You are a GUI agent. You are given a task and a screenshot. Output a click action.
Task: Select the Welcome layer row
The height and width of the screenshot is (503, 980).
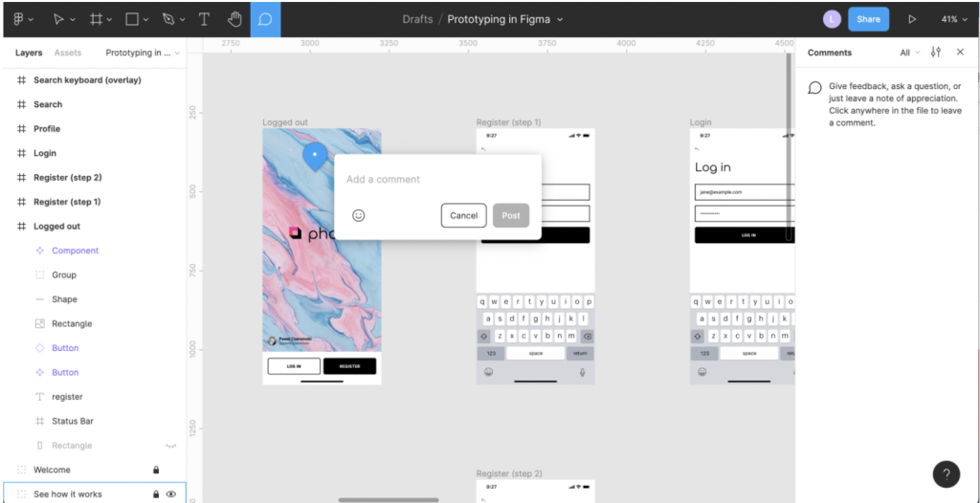[x=93, y=470]
